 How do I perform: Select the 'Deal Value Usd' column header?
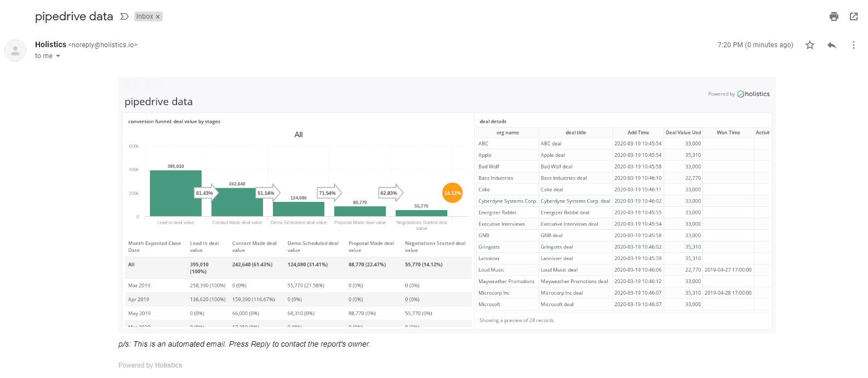coord(683,133)
